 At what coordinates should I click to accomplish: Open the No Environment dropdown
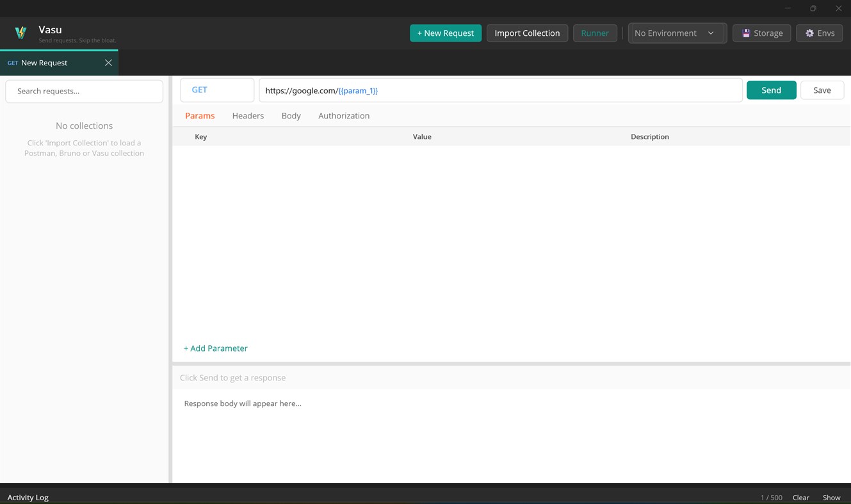677,33
